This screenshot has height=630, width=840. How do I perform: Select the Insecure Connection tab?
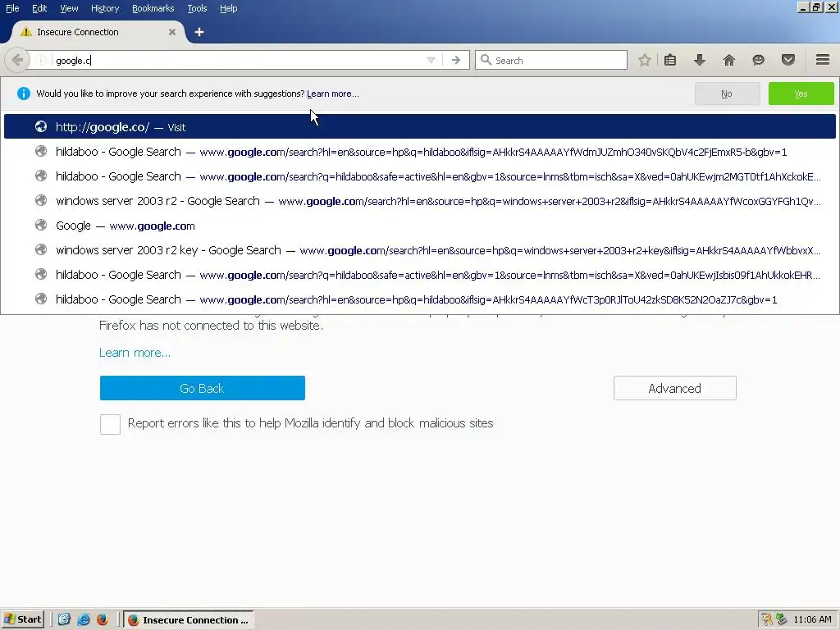point(97,32)
